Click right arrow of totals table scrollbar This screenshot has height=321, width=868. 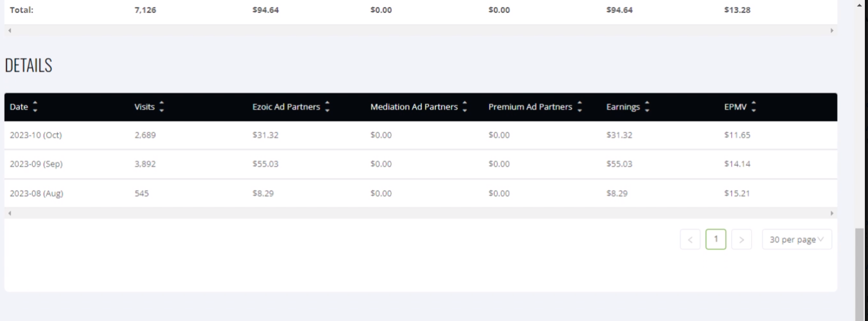coord(832,30)
